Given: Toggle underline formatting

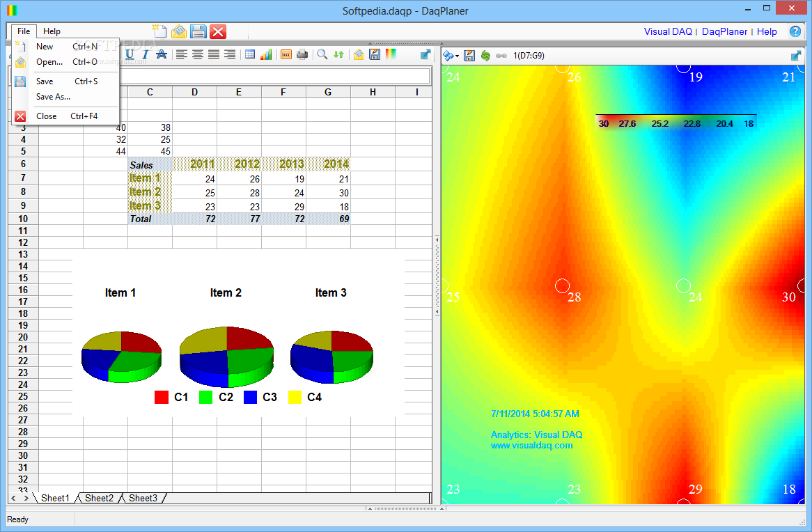Looking at the screenshot, I should [130, 54].
